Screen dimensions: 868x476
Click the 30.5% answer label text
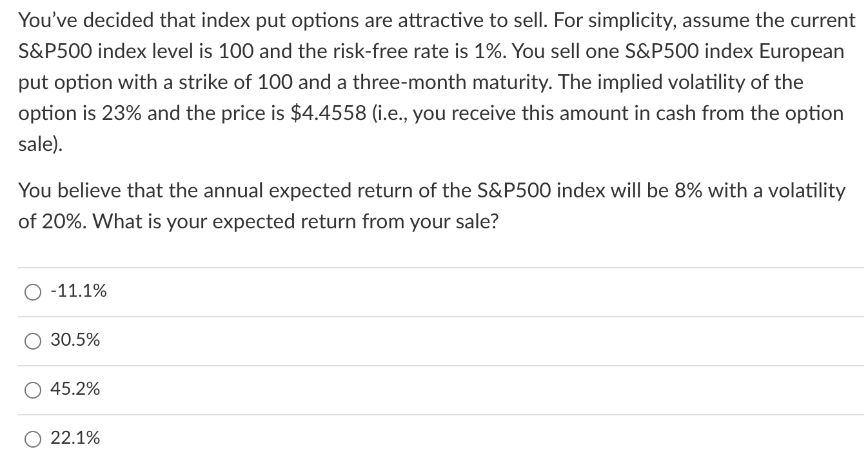click(x=75, y=341)
